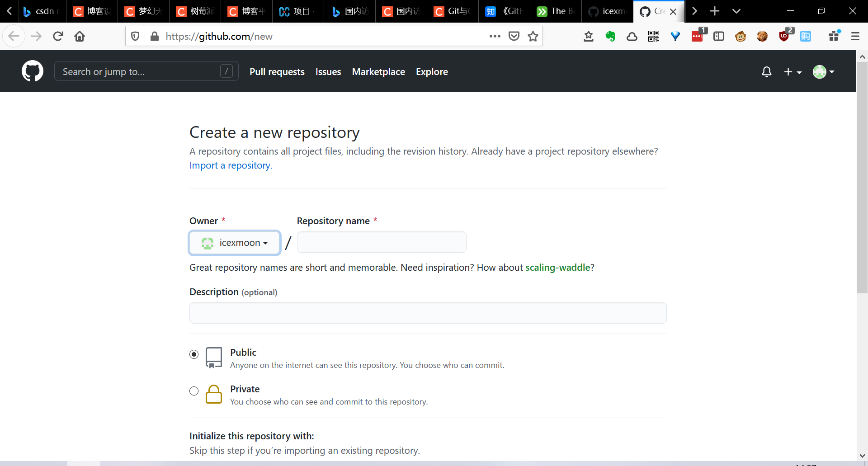Open a new browser tab
Screen dimensions: 868x466
[x=715, y=11]
